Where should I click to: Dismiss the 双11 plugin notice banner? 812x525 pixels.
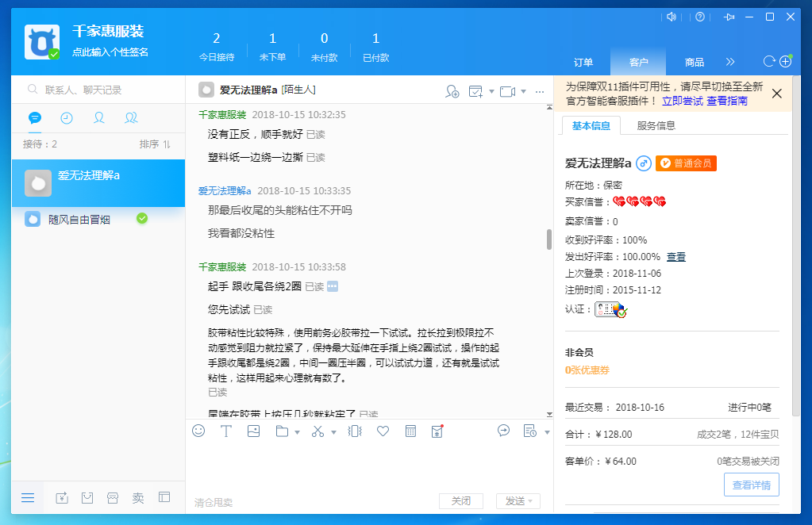(777, 94)
